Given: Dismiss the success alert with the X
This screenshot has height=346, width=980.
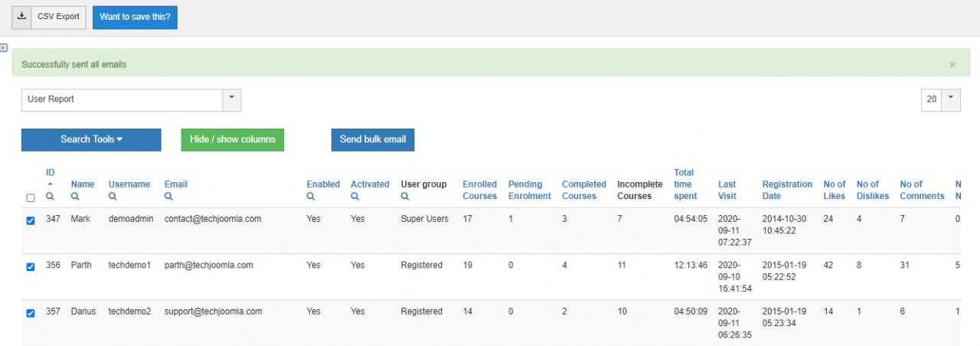Looking at the screenshot, I should 952,65.
